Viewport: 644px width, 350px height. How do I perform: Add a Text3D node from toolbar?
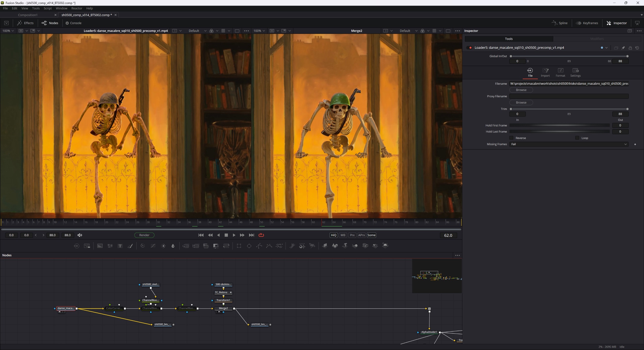[x=345, y=246]
